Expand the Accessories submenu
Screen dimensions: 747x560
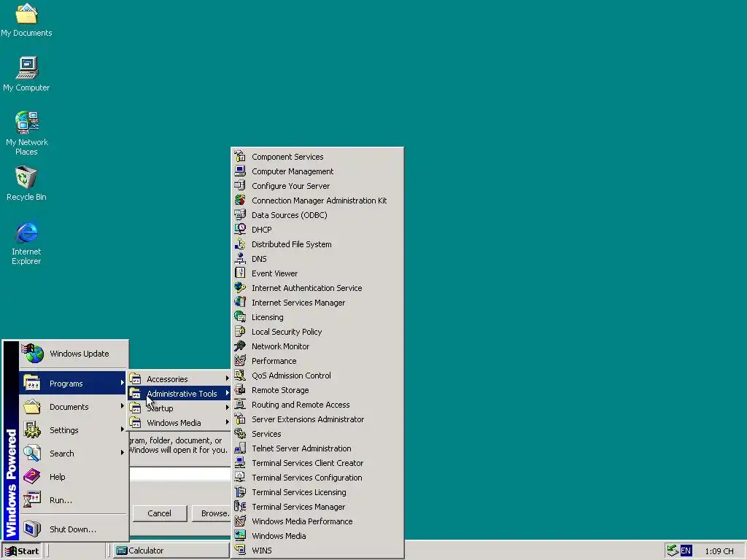[179, 379]
